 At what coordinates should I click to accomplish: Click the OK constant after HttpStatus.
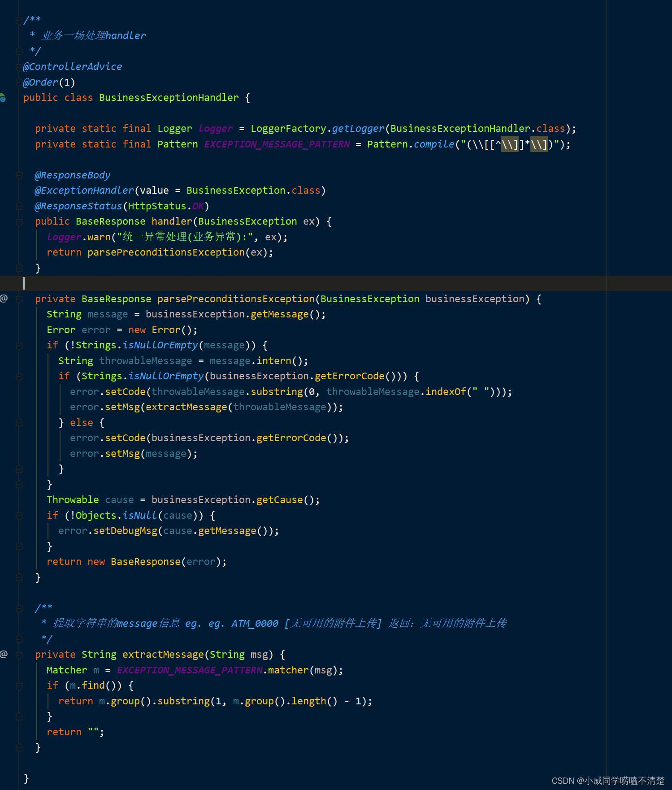coord(198,206)
